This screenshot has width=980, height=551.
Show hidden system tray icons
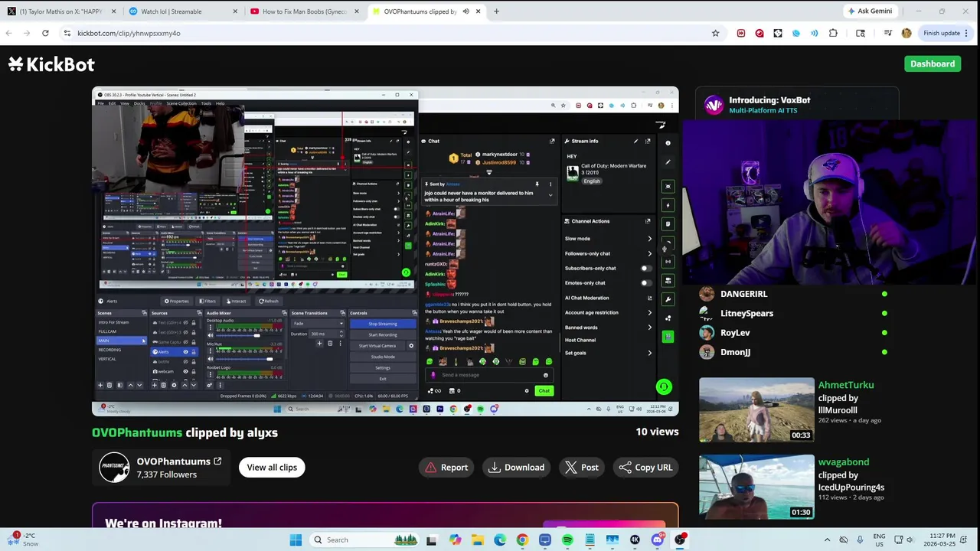pyautogui.click(x=827, y=540)
